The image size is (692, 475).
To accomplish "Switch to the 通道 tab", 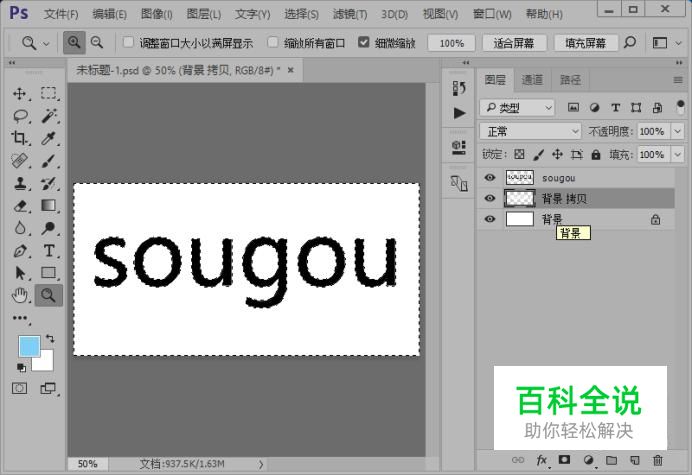I will [533, 80].
